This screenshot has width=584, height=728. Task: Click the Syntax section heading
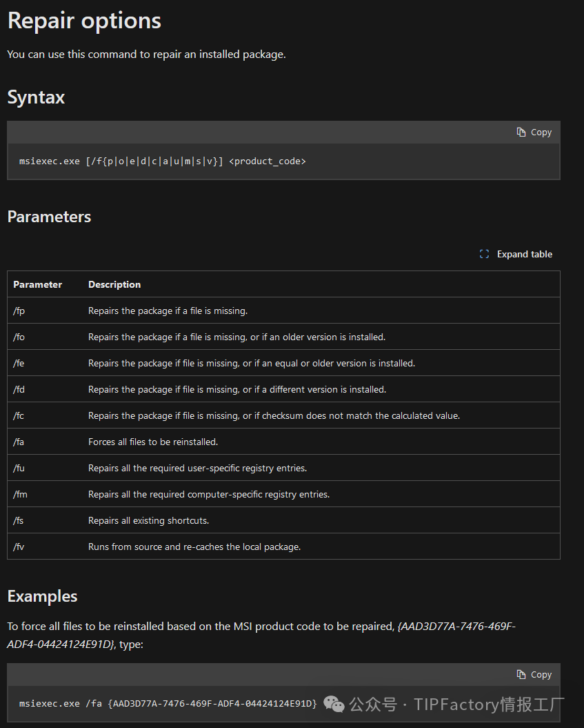point(36,97)
